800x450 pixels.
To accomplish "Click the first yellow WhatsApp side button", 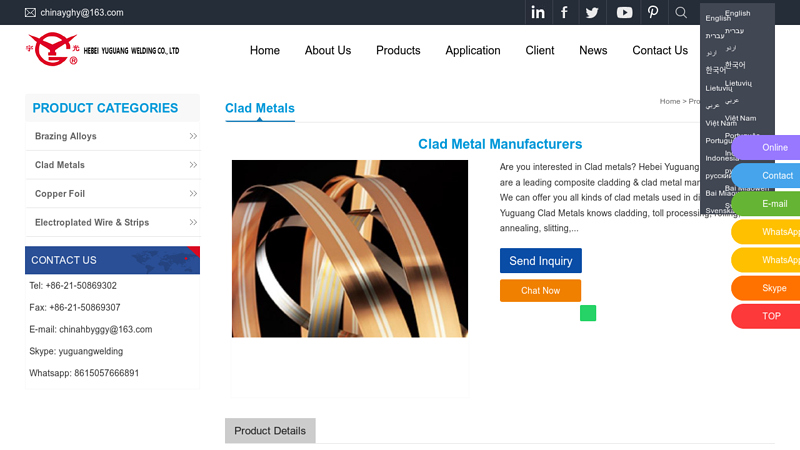I will 766,232.
